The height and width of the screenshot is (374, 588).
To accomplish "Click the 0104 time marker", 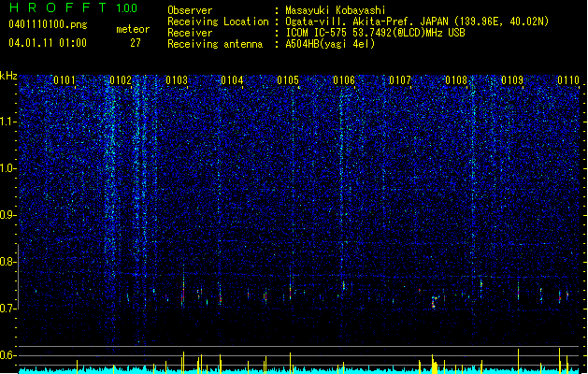I will (232, 80).
